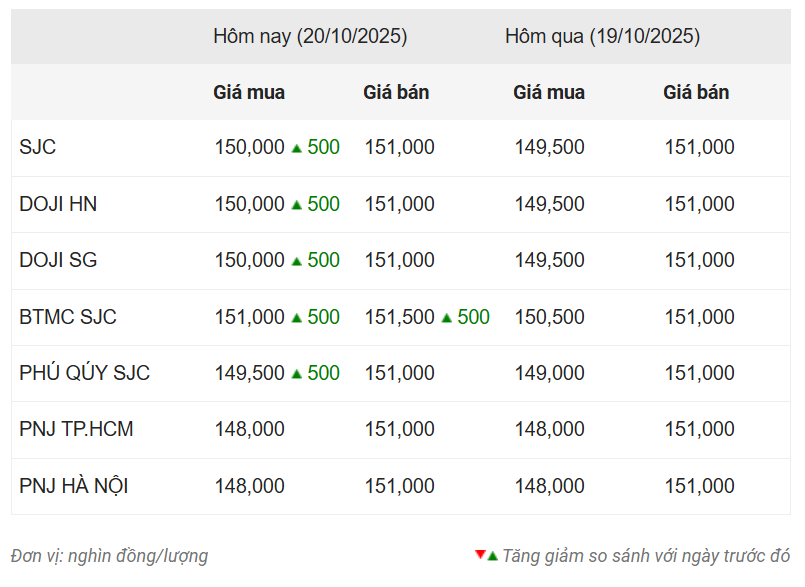Click the Đơn vị: nghìn đồng/lượng note
Screen dimensions: 805x587
click(110, 556)
